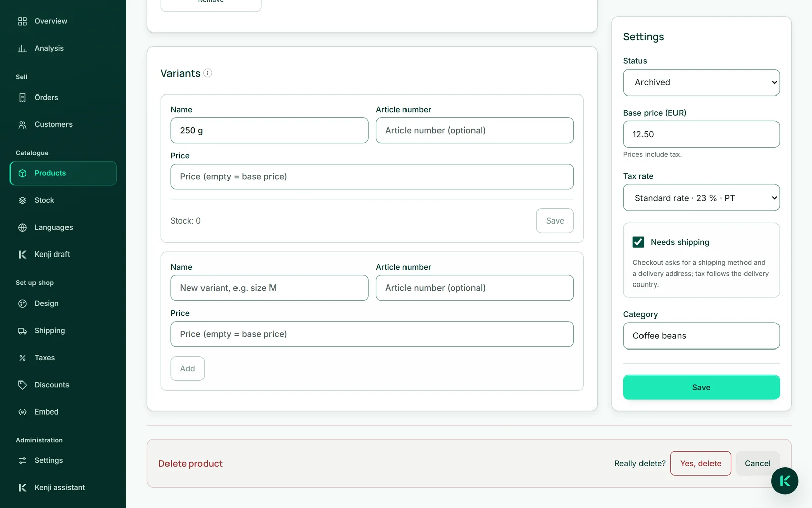The width and height of the screenshot is (812, 508).
Task: Click the variant name field containing 250 g
Action: pos(269,131)
